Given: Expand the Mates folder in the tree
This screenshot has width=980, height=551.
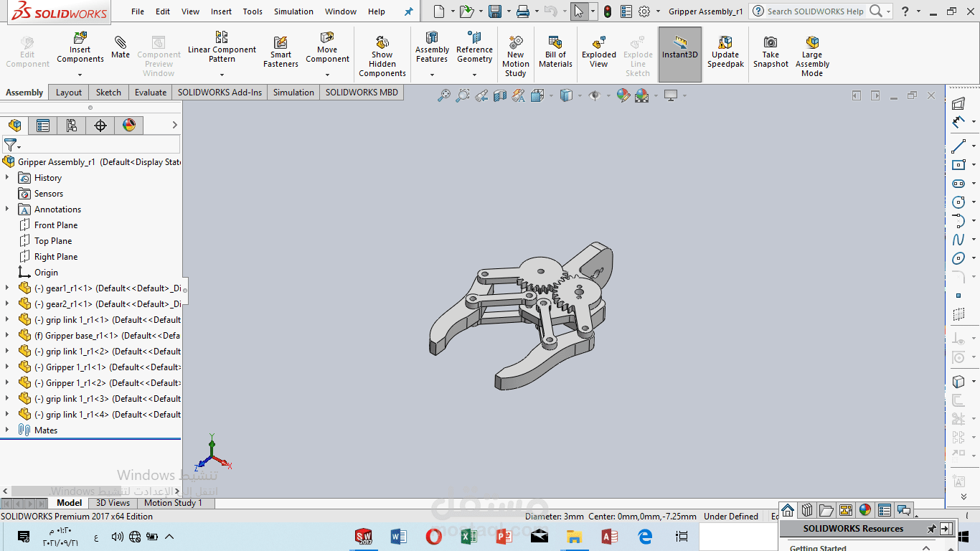Looking at the screenshot, I should point(7,430).
